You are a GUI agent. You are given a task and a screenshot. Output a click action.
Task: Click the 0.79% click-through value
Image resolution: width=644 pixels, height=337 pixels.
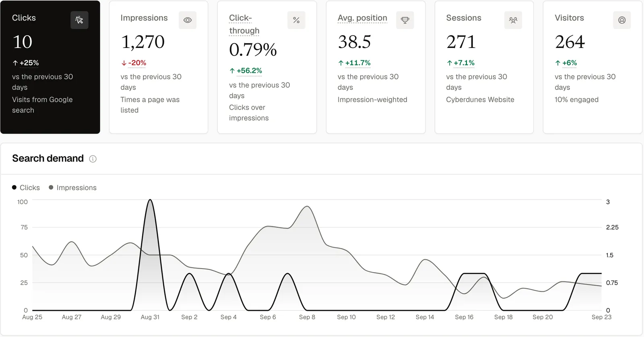(253, 50)
